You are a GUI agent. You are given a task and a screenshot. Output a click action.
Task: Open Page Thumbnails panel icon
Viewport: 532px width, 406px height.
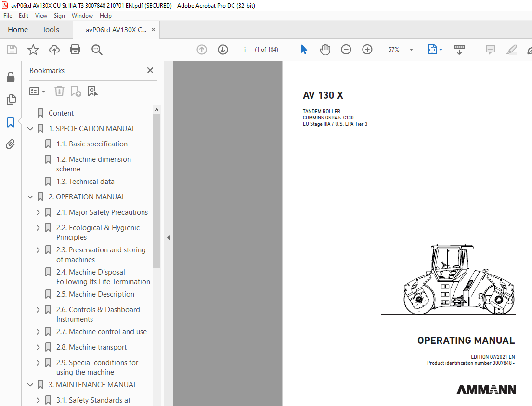point(11,100)
